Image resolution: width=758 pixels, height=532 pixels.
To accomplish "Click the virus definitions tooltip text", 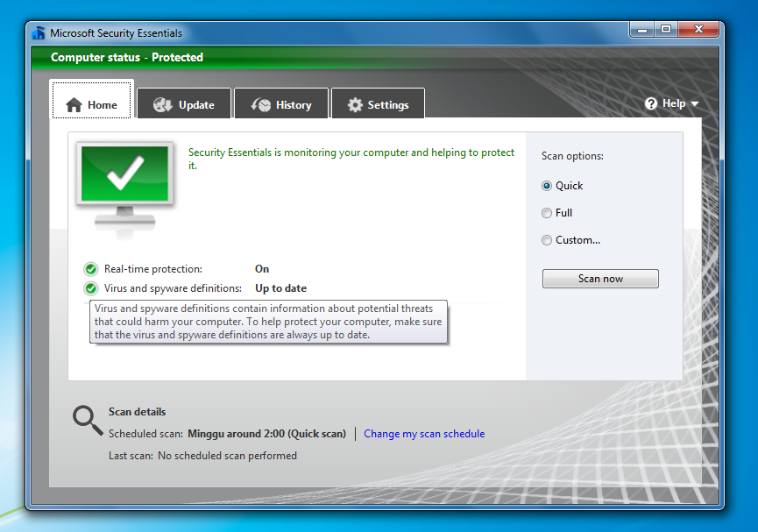I will 268,322.
